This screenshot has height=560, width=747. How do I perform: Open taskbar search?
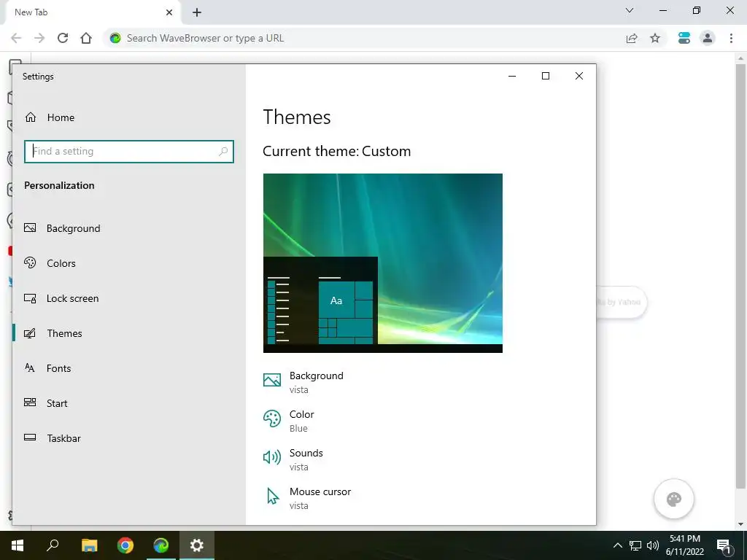pos(53,545)
